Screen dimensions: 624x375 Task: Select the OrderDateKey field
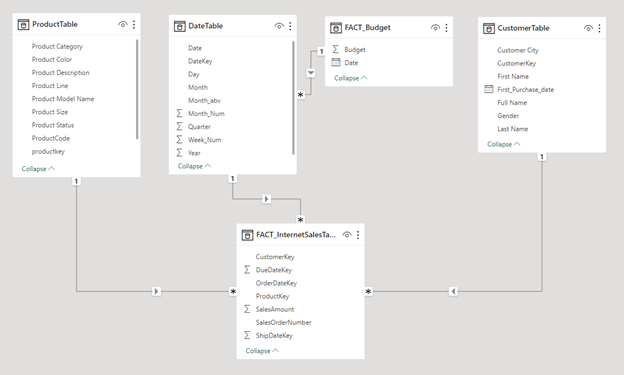click(x=276, y=283)
